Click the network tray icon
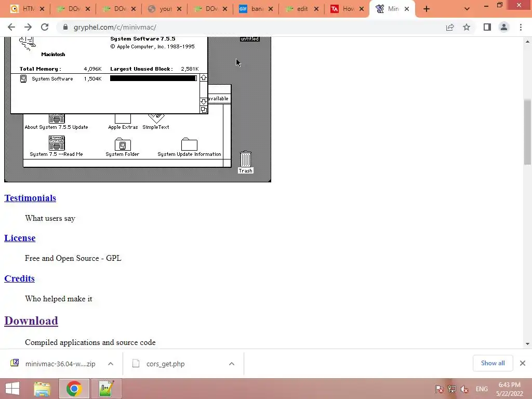 (x=452, y=389)
